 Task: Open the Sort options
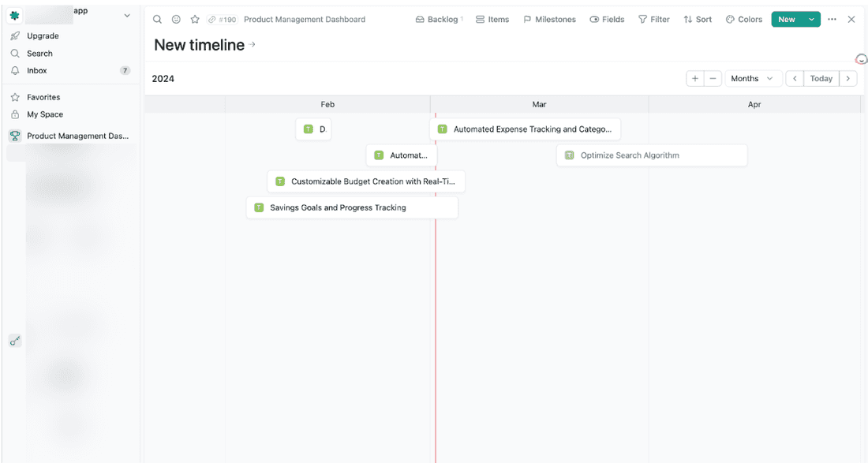tap(698, 19)
